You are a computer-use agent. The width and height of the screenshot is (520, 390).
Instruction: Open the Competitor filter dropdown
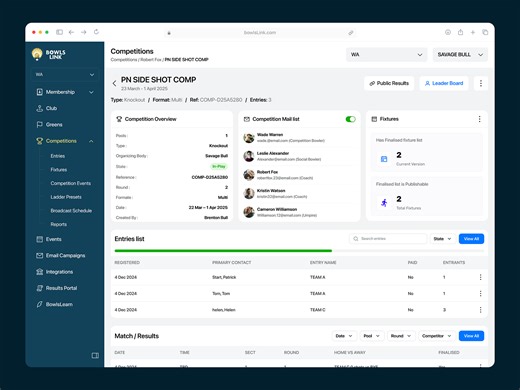(x=436, y=336)
